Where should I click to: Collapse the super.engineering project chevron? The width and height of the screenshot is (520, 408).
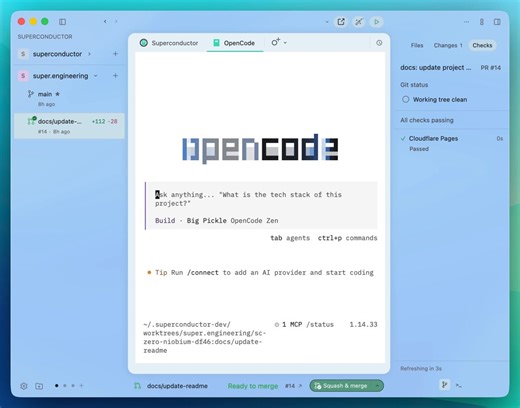[x=95, y=76]
